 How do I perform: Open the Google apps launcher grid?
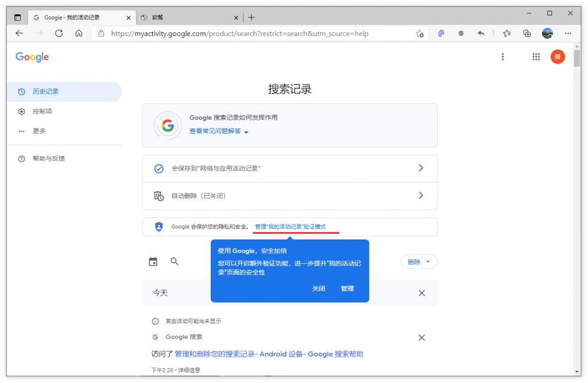pyautogui.click(x=536, y=57)
